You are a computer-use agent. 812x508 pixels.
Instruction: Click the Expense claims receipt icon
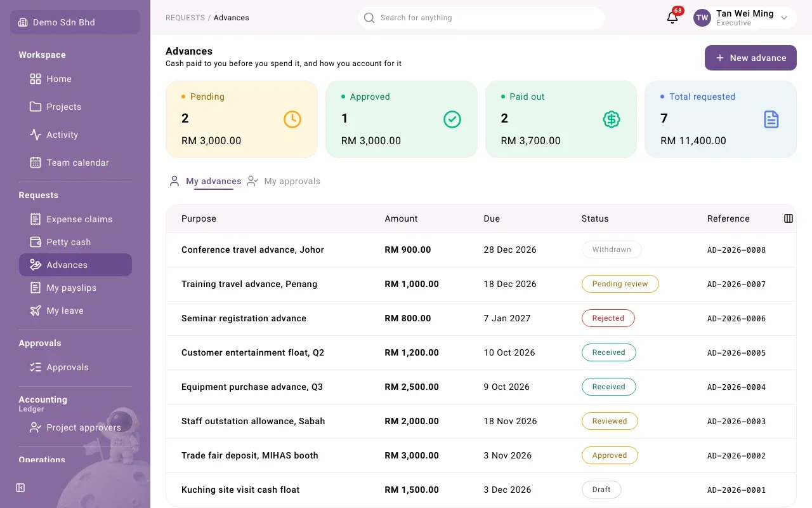tap(36, 219)
